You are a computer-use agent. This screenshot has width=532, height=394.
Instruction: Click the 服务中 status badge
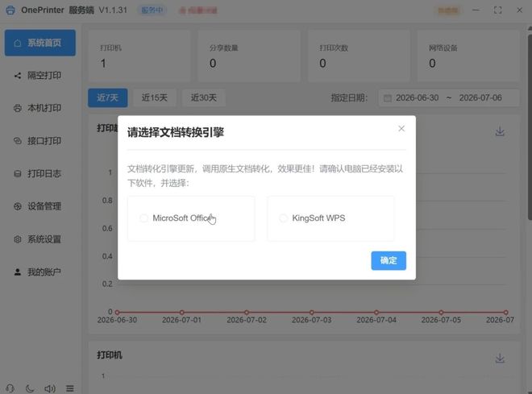tap(152, 10)
